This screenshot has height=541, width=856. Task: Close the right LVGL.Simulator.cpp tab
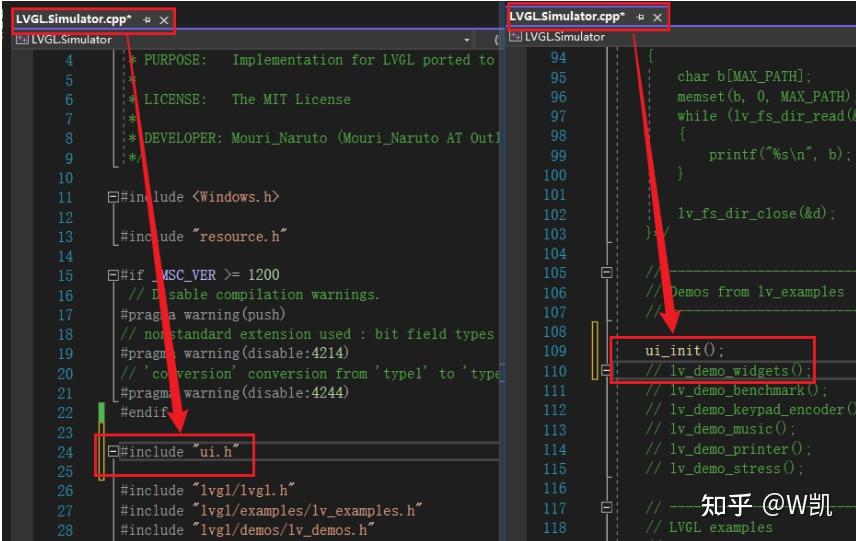pyautogui.click(x=657, y=17)
